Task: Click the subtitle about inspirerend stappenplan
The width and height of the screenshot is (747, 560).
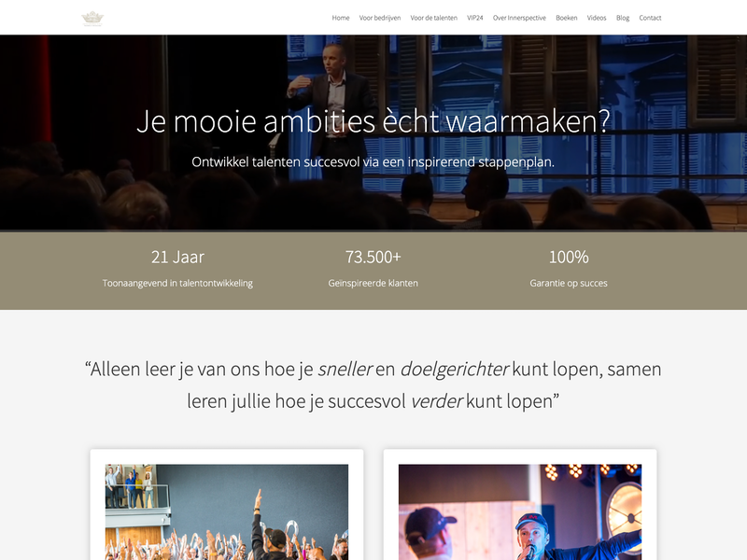Action: point(373,162)
